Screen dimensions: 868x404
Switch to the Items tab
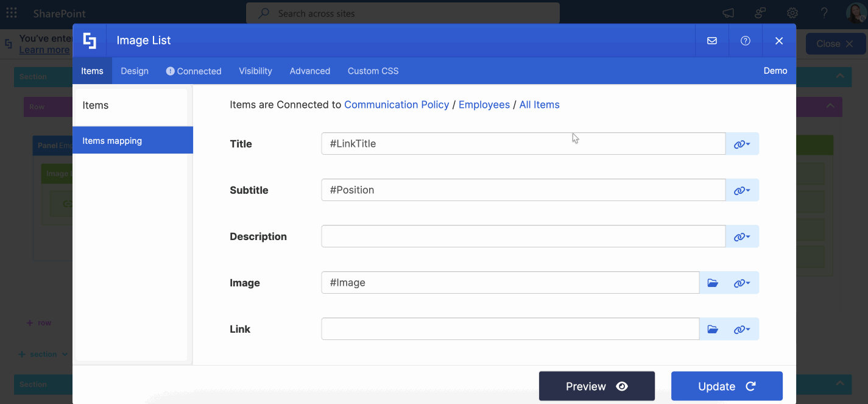pos(92,71)
